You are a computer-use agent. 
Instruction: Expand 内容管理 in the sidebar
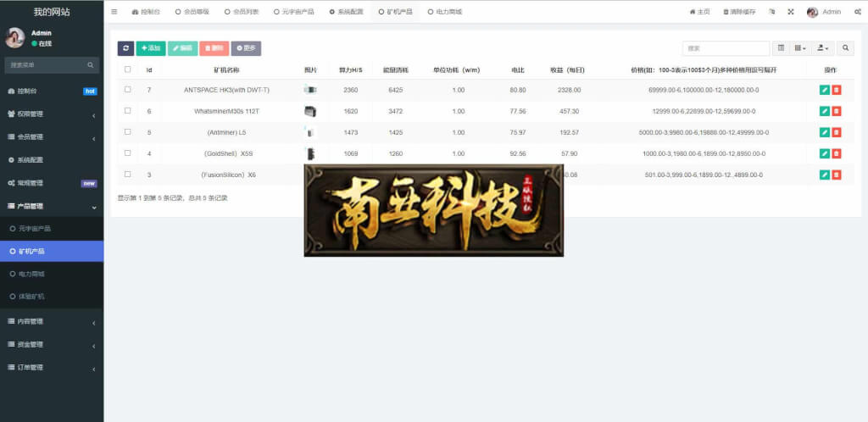[52, 321]
